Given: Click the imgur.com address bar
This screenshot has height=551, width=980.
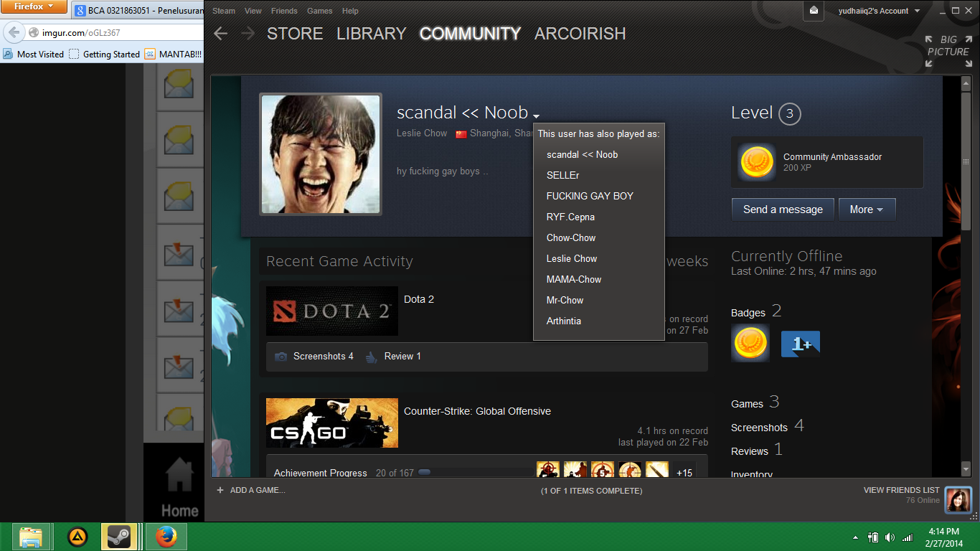Looking at the screenshot, I should [115, 32].
